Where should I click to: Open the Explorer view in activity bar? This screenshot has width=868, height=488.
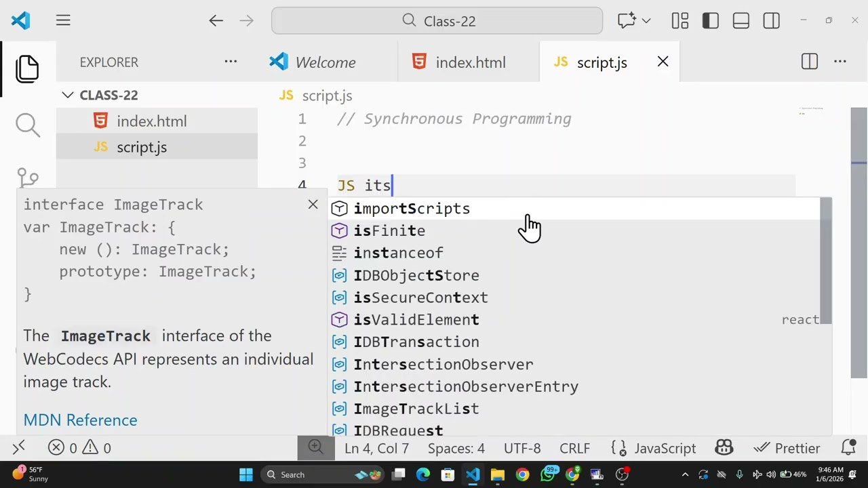point(27,69)
